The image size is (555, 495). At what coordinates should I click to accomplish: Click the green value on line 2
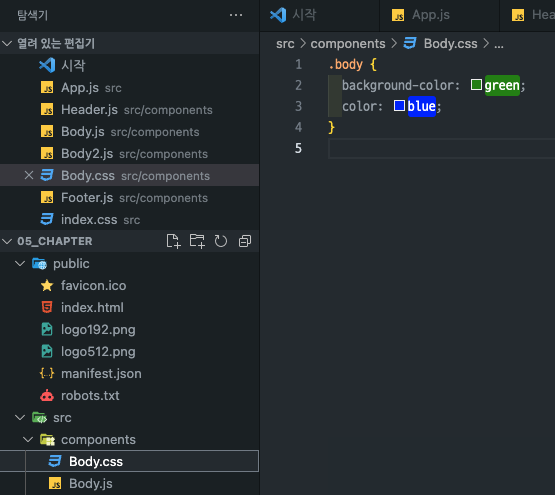(502, 85)
